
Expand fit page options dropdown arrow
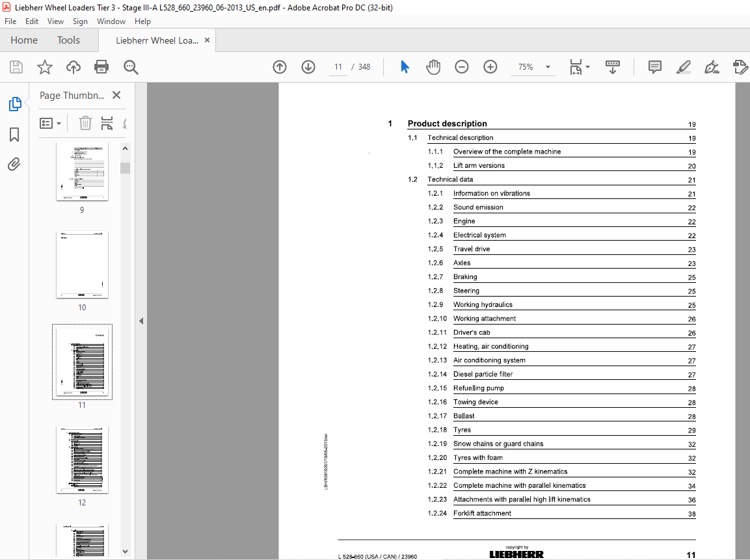588,67
